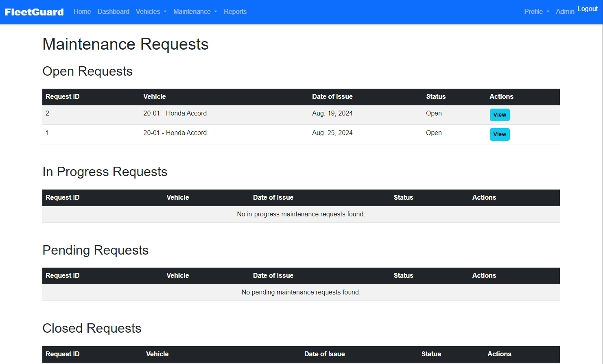Click the Closed Requests section heading

pos(92,328)
